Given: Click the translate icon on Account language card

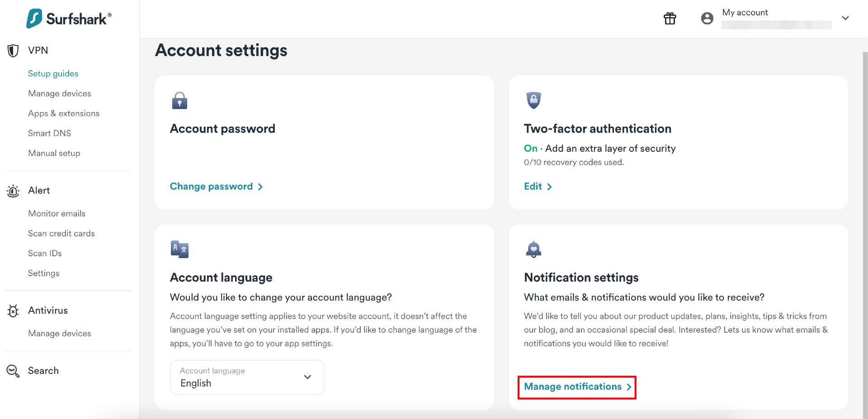Looking at the screenshot, I should point(179,249).
